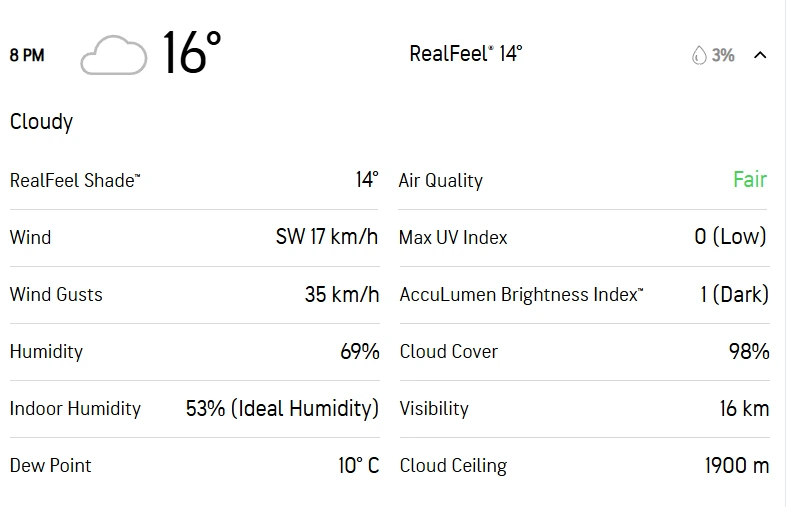Click the raindrop precipitation icon
Image resolution: width=786 pixels, height=507 pixels.
point(698,55)
